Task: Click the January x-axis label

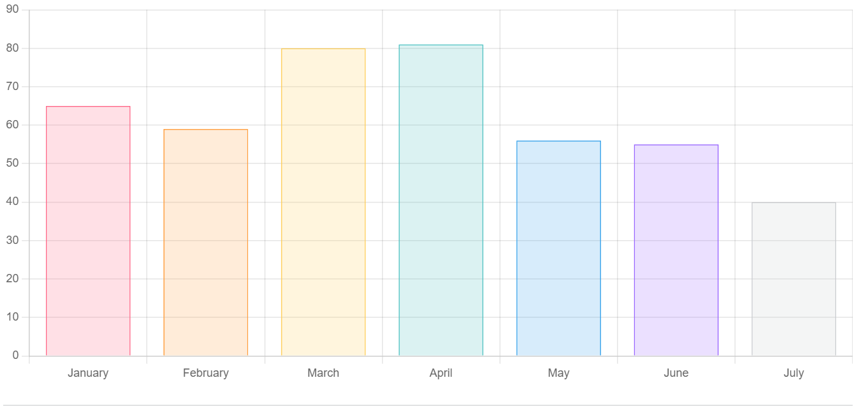Action: pos(88,373)
